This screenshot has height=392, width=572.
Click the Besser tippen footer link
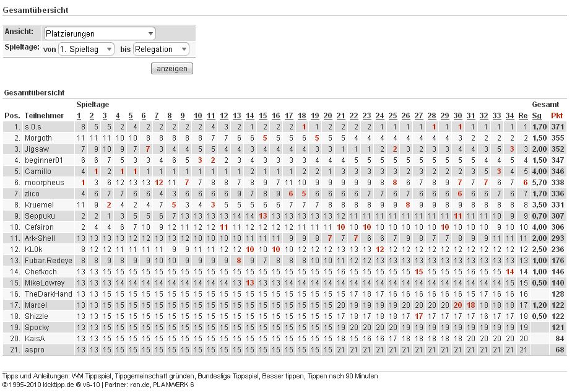[283, 376]
